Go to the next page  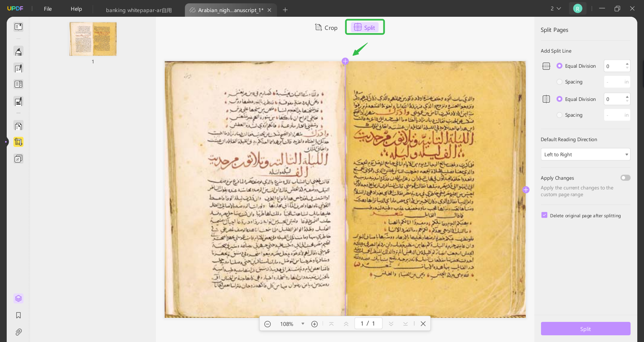tap(391, 324)
